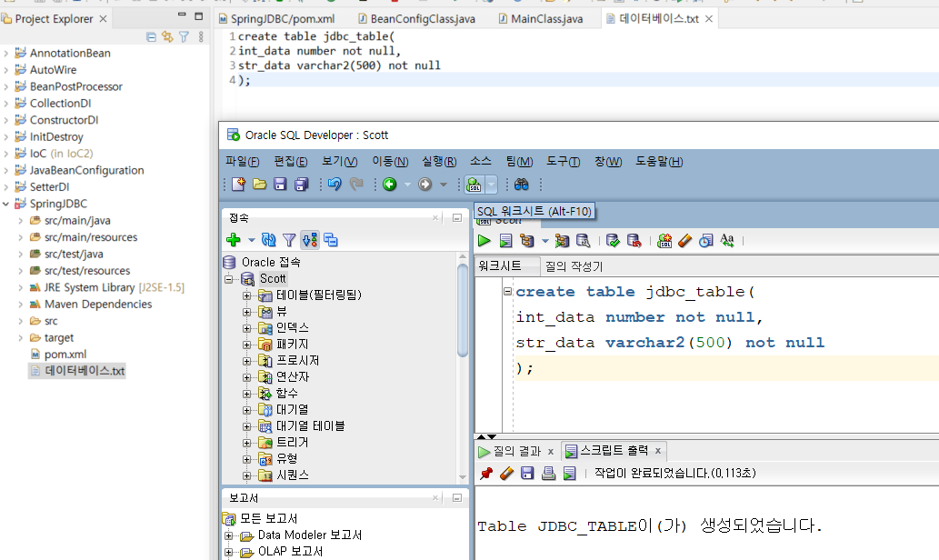
Task: Click the binoculars Find DB Object icon
Action: click(522, 185)
